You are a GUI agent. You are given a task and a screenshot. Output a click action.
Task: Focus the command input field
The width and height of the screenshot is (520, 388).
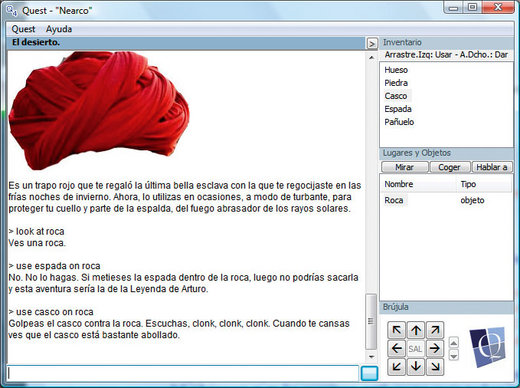tap(182, 373)
